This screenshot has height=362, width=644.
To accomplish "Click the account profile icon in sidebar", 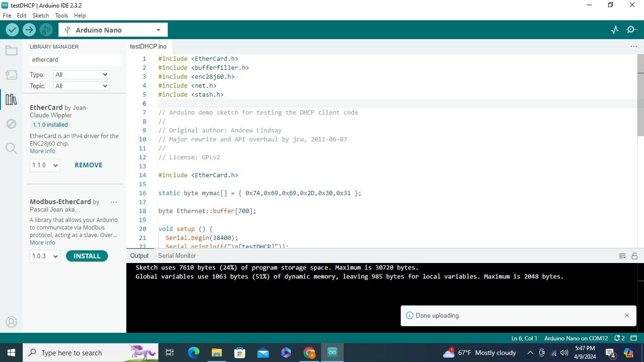I will point(11,322).
